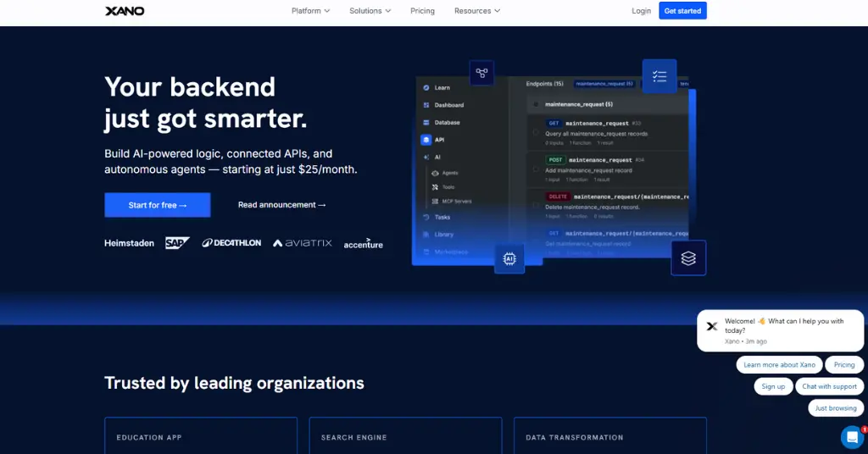Click the Data Transformation card
Screen dimensions: 868x454
(610, 435)
